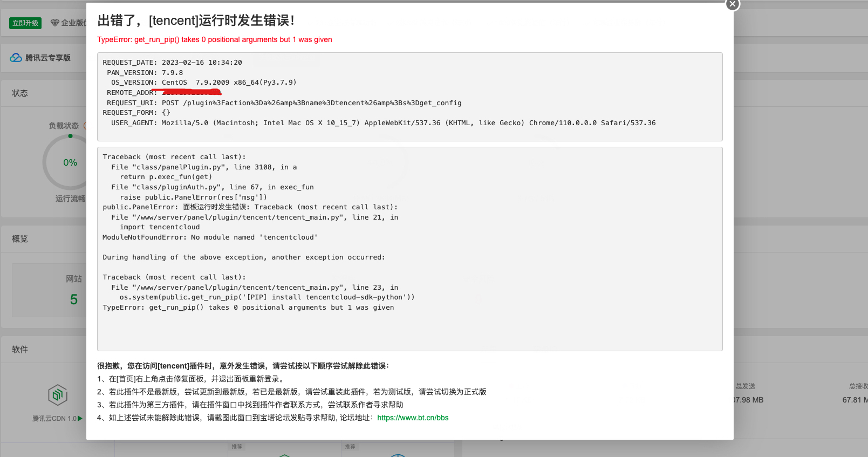Click suggestion 2 about updating the plugin
Screen dimensions: 868x457
point(292,392)
